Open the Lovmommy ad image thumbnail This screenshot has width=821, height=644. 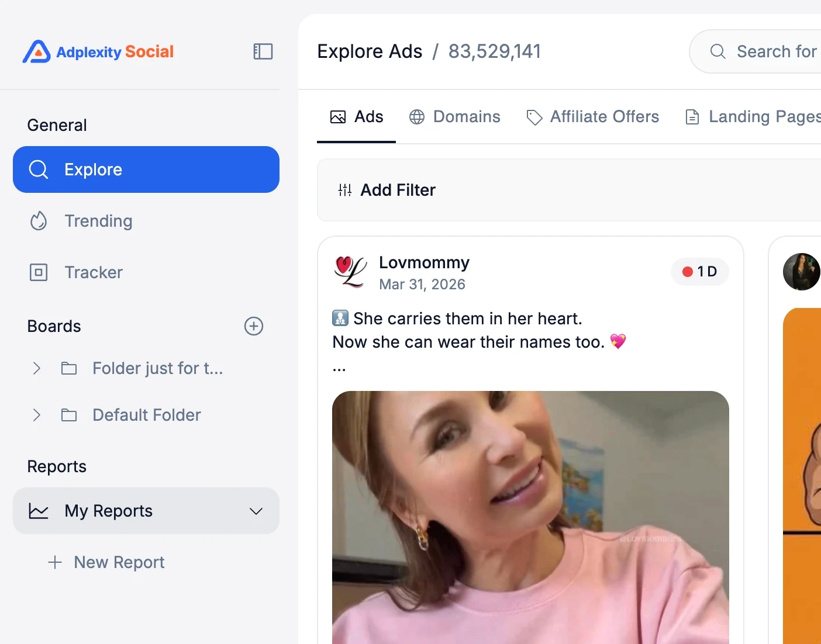click(530, 517)
